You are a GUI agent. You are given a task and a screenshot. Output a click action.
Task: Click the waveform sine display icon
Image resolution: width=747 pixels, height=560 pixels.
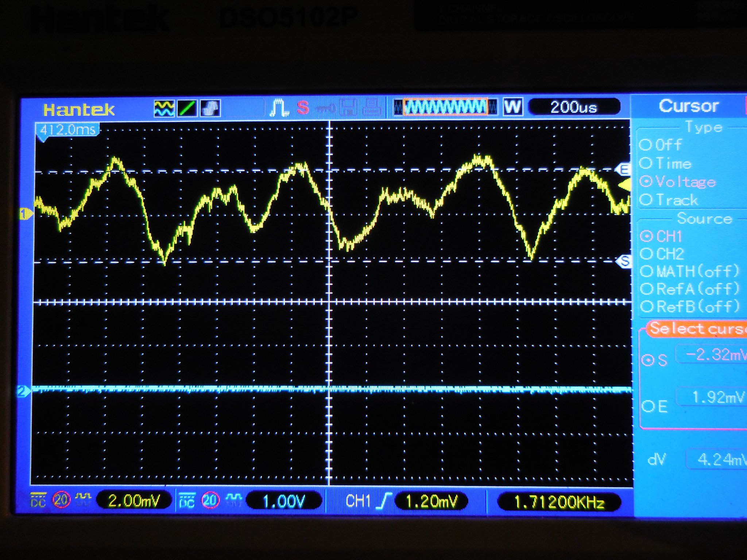click(164, 108)
